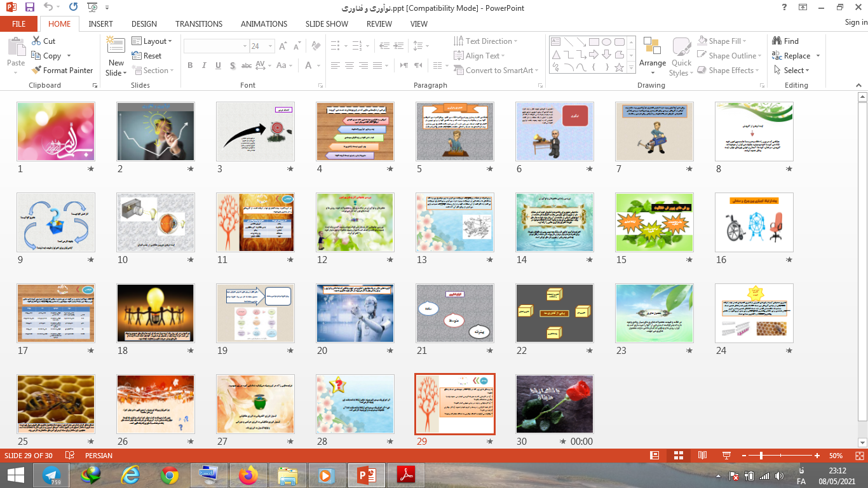This screenshot has height=488, width=868.
Task: Expand the Select dropdown in Editing group
Action: (792, 71)
